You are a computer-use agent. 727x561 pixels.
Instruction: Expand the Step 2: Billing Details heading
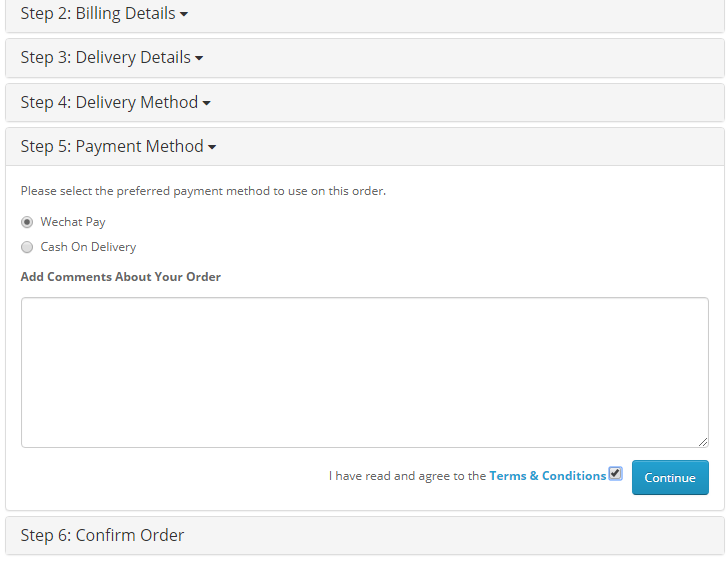97,14
